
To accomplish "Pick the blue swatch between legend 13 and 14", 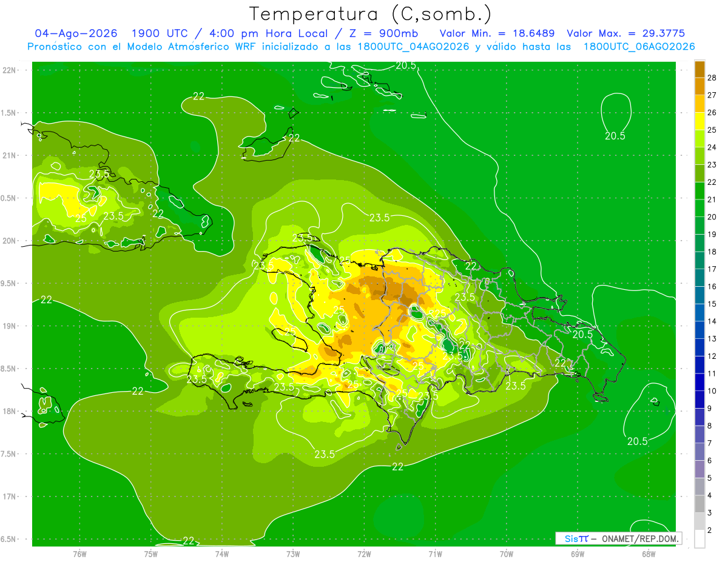I will click(x=699, y=330).
